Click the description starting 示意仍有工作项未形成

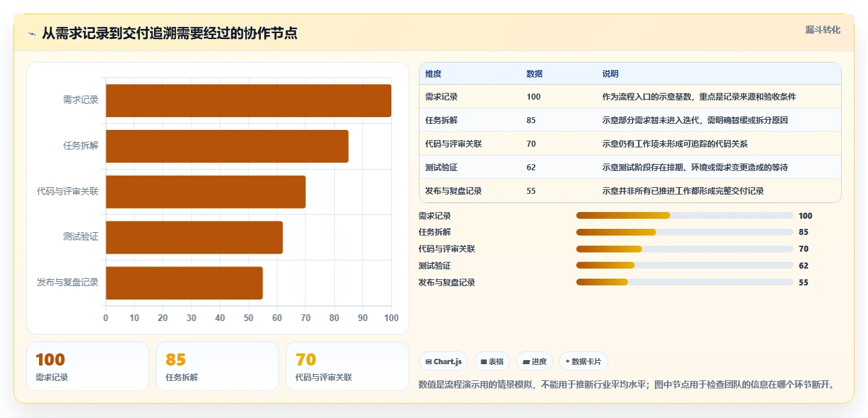tap(675, 144)
